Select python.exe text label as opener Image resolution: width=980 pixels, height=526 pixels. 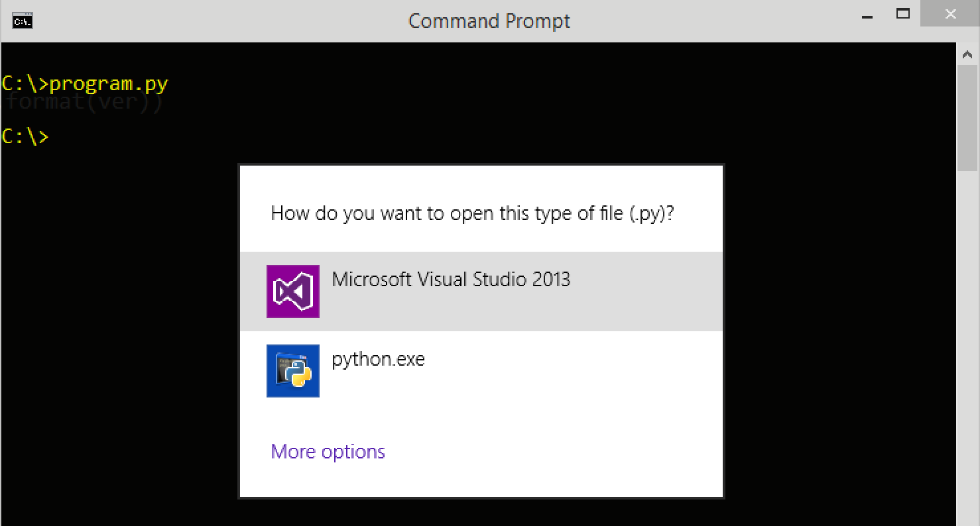(378, 360)
